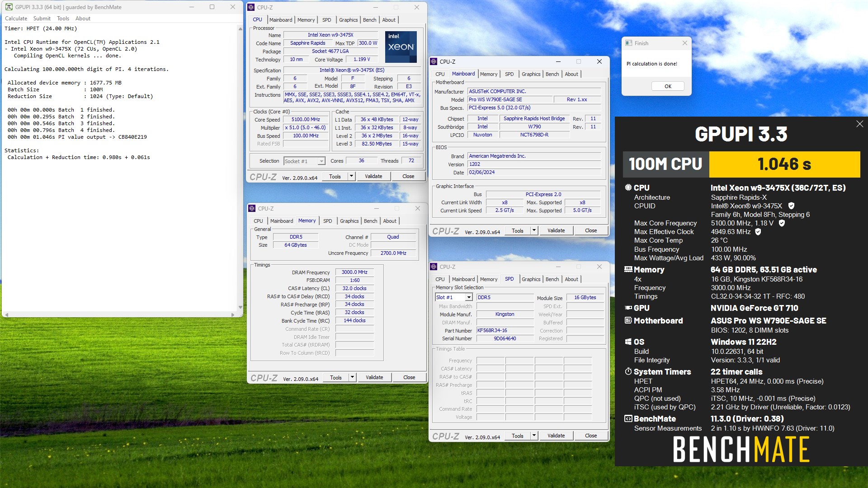Click the CPU-Z icon in Mainboard window title bar

tap(434, 61)
